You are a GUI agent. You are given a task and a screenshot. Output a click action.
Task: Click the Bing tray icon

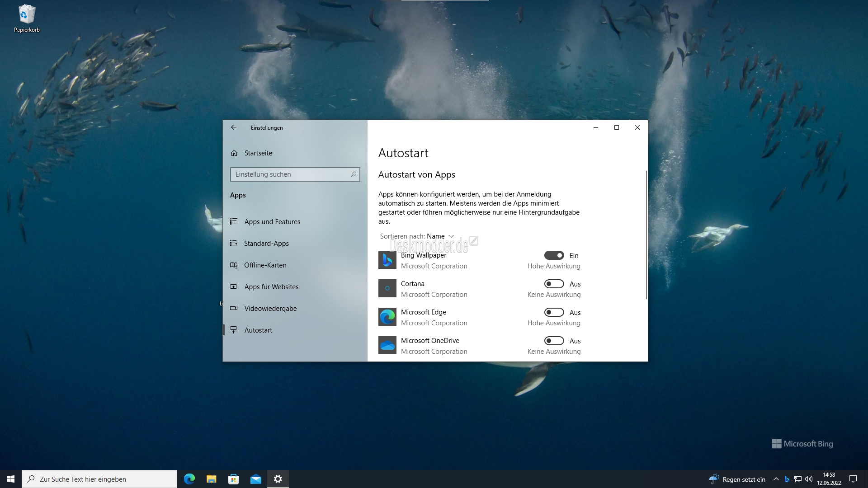pos(787,479)
